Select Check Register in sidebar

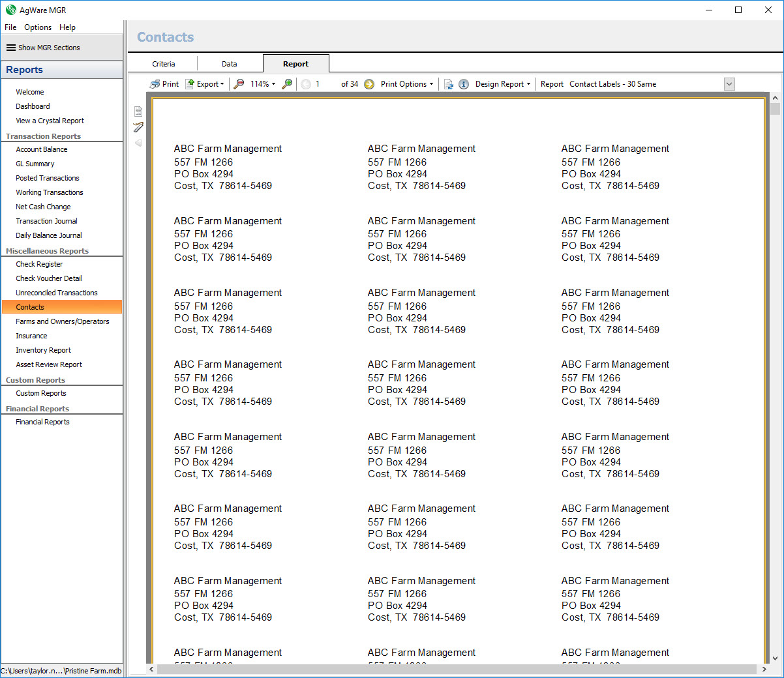point(39,264)
